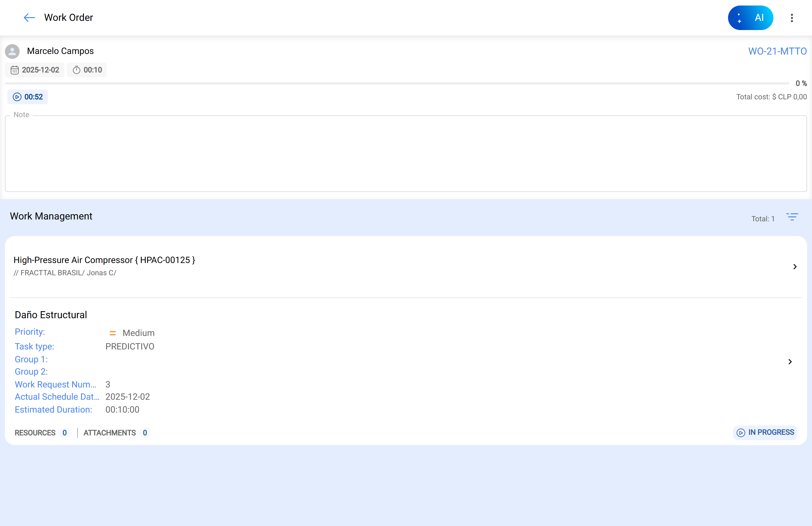812x526 pixels.
Task: Open the Work Management filter icon
Action: pos(792,217)
